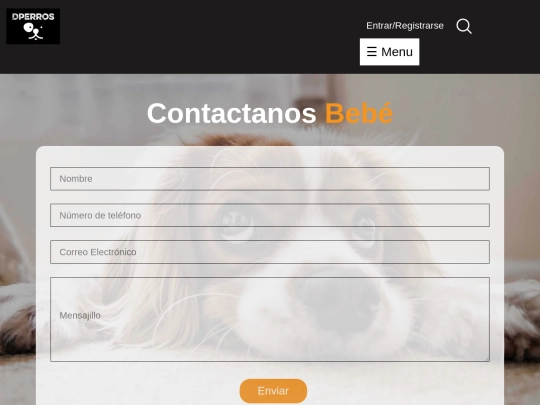Click the hamburger ☰ icon in Menu
Viewport: 540px width, 405px height.
372,52
